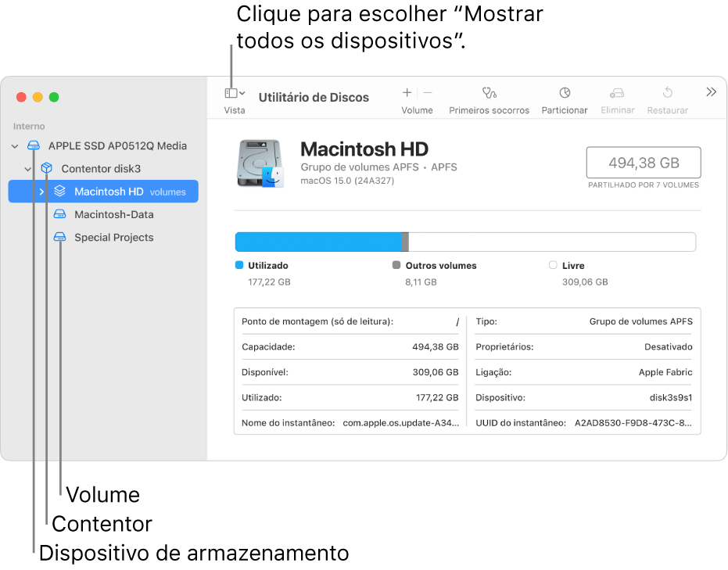Maximize the window with the green button
The height and width of the screenshot is (570, 728).
click(54, 97)
